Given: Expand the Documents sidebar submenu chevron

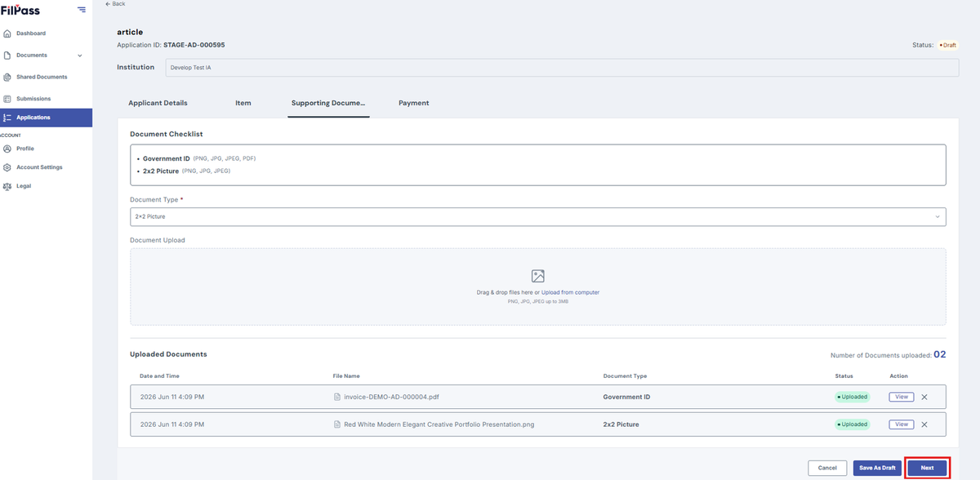Looking at the screenshot, I should coord(80,56).
